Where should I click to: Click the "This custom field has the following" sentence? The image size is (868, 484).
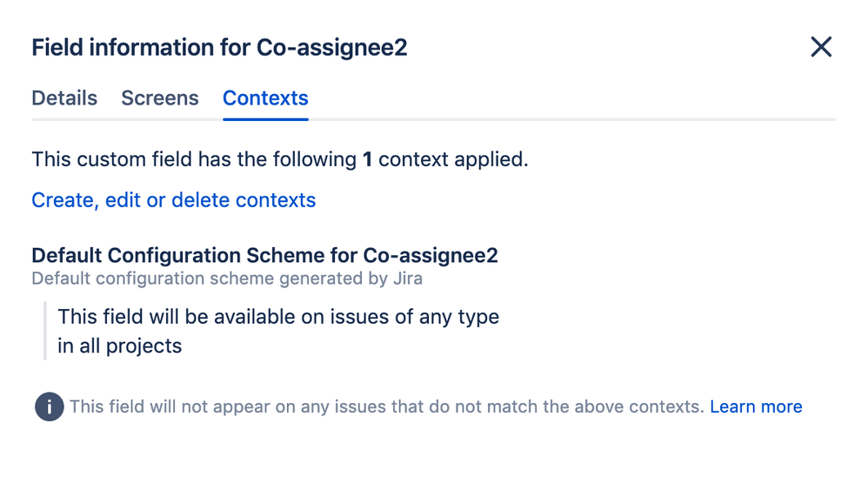point(195,160)
